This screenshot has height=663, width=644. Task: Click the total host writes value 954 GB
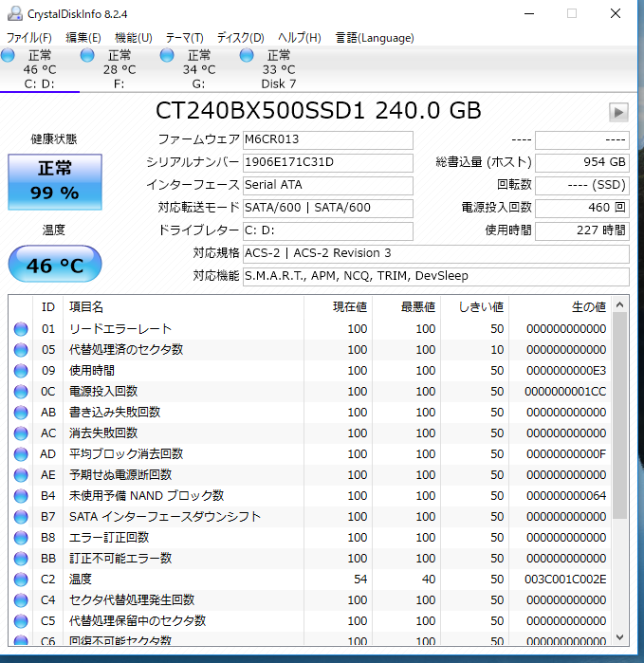(581, 163)
